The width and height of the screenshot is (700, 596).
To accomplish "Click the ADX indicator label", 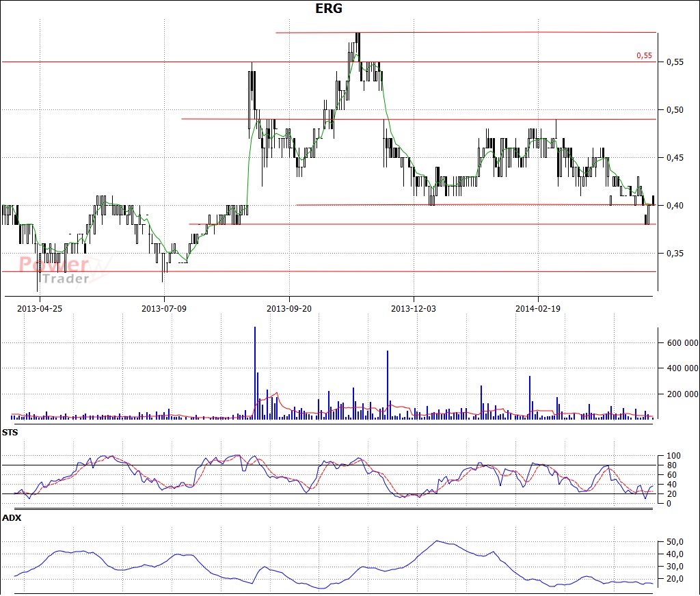I will (12, 518).
